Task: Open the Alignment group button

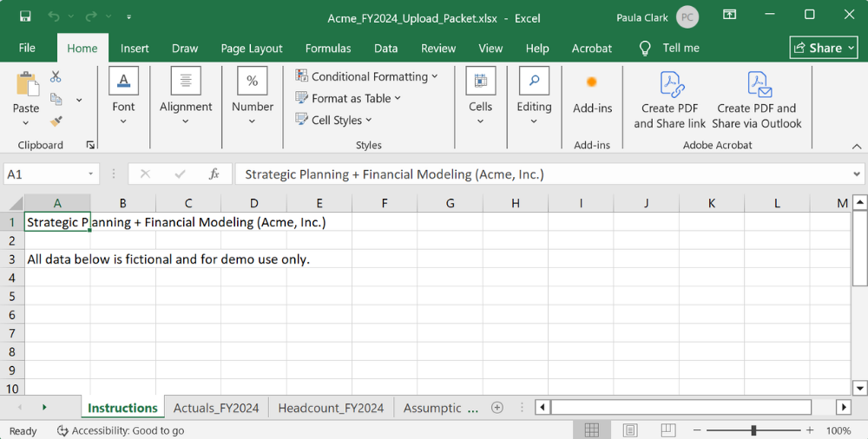Action: (186, 95)
